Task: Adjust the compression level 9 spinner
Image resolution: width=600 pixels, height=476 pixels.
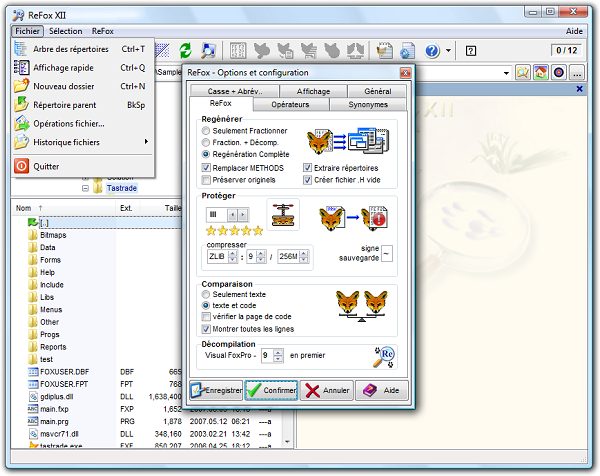Action: pyautogui.click(x=261, y=256)
